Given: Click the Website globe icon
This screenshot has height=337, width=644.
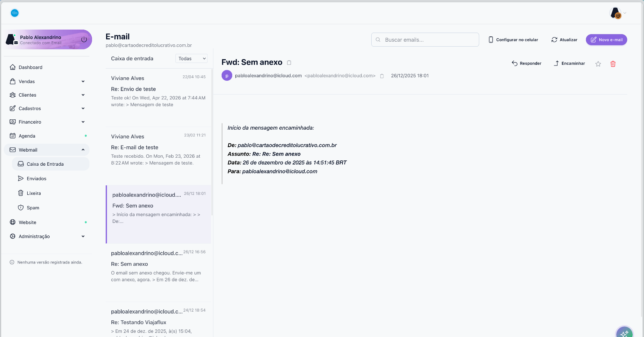Looking at the screenshot, I should (x=13, y=222).
